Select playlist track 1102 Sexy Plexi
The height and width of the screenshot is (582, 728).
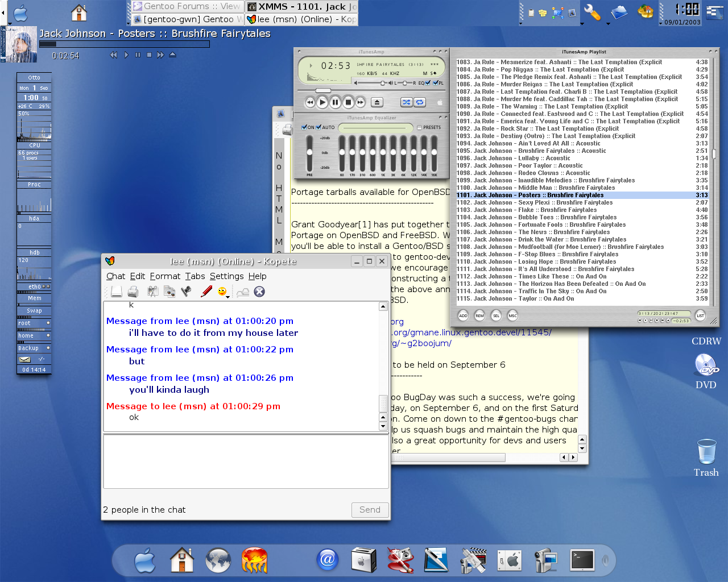pos(582,202)
